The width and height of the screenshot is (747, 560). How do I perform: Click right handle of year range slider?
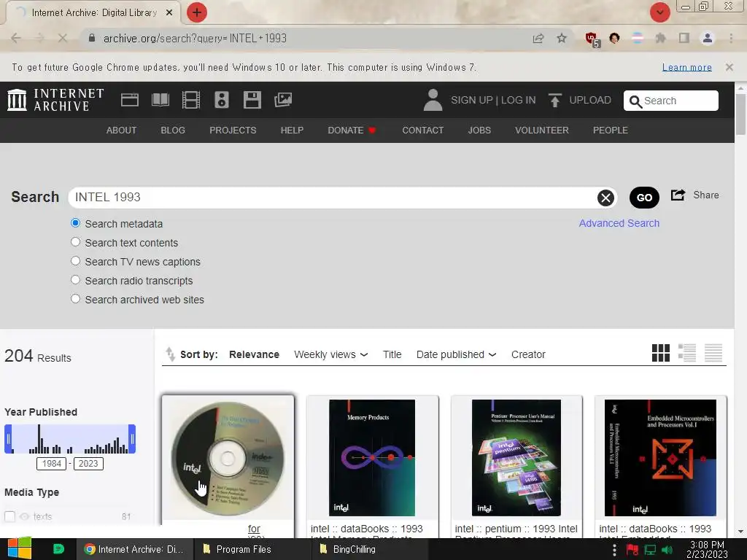(132, 438)
